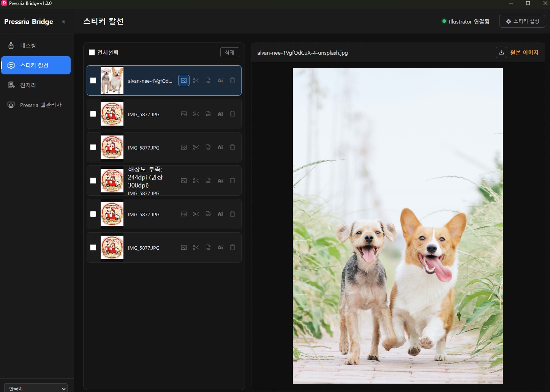The image size is (550, 392).
Task: Show image view for alvan-nee row
Action: pos(184,80)
